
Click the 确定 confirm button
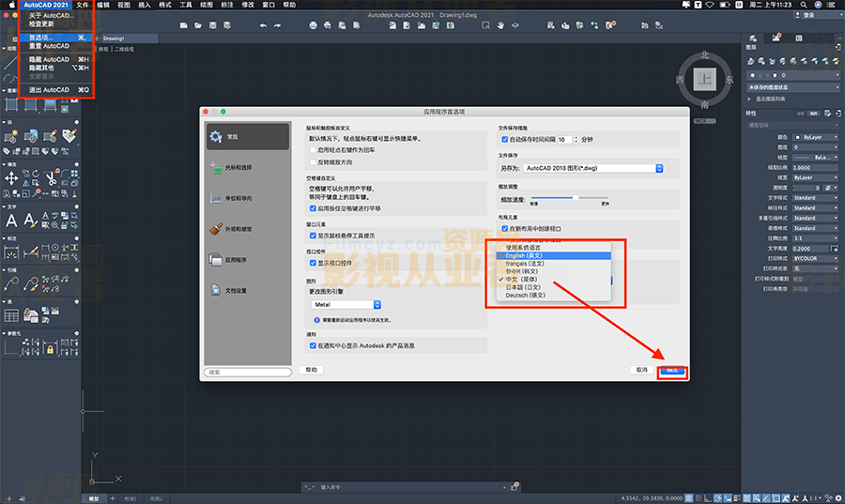point(672,371)
